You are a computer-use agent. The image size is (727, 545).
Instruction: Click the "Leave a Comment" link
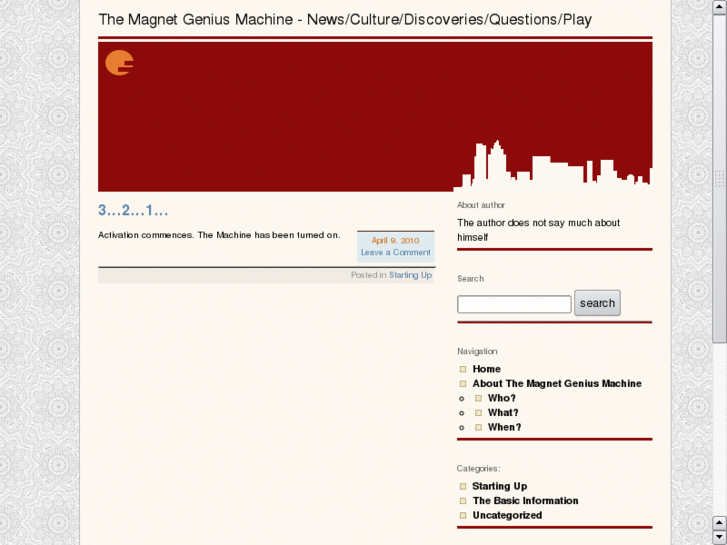click(395, 252)
